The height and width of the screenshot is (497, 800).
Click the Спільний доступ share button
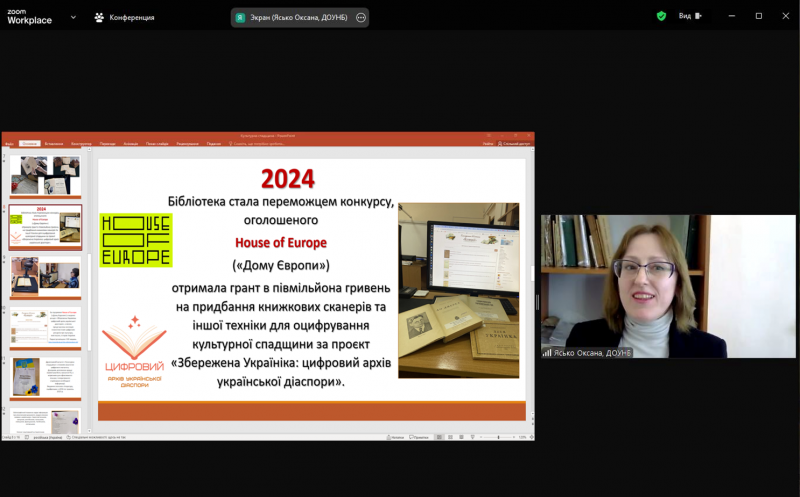pos(514,144)
